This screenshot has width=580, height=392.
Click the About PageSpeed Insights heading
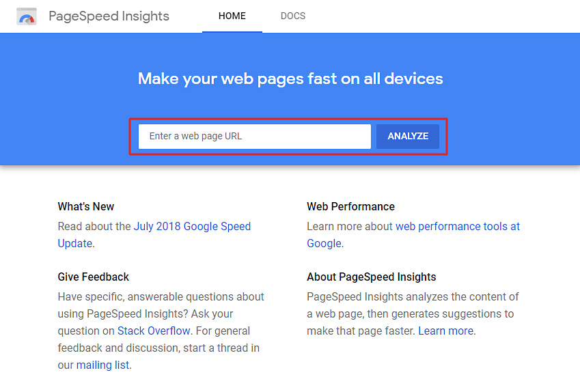click(372, 277)
